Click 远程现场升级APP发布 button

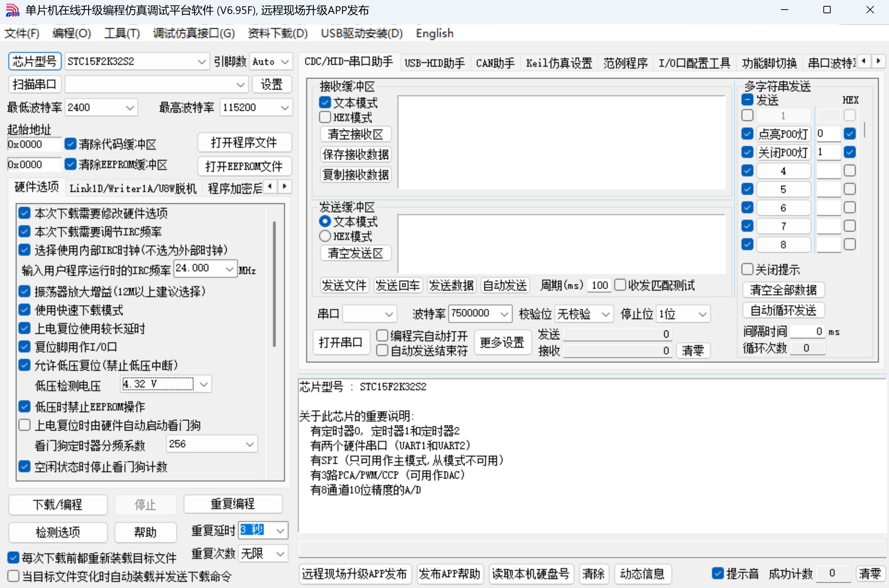[354, 574]
